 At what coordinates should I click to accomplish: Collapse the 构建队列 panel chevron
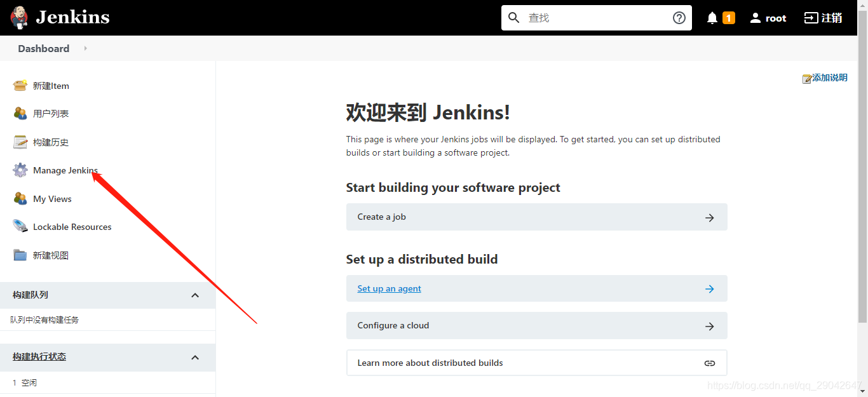(x=195, y=295)
